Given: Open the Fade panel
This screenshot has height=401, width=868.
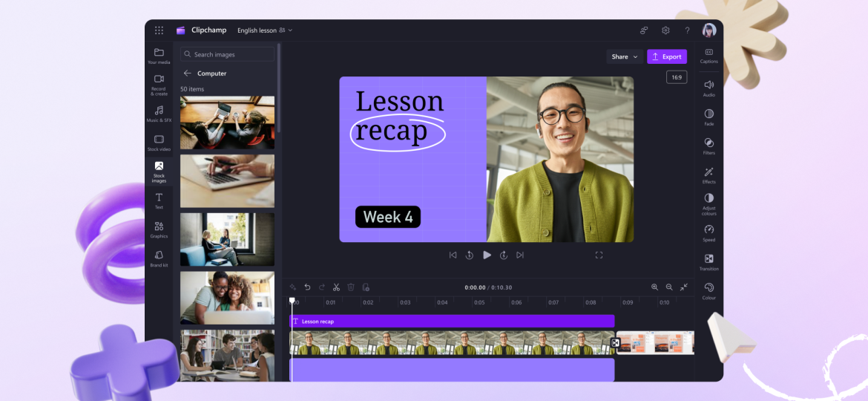Looking at the screenshot, I should [x=708, y=117].
